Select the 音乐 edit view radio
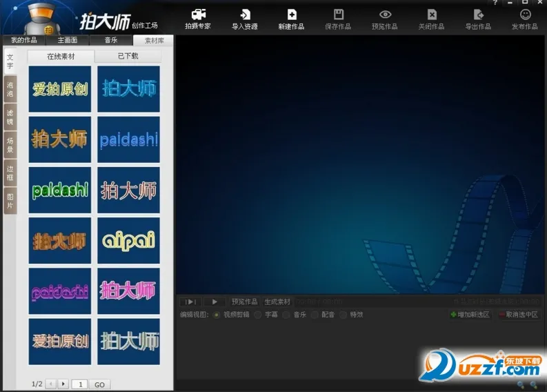The image size is (547, 392). pyautogui.click(x=286, y=315)
